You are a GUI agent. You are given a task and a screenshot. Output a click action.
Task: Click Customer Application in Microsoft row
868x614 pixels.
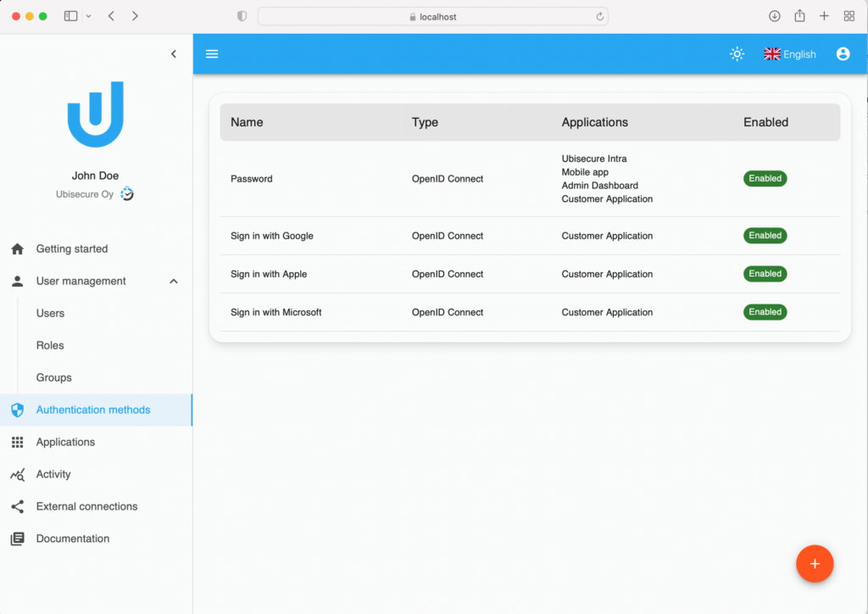(x=607, y=312)
